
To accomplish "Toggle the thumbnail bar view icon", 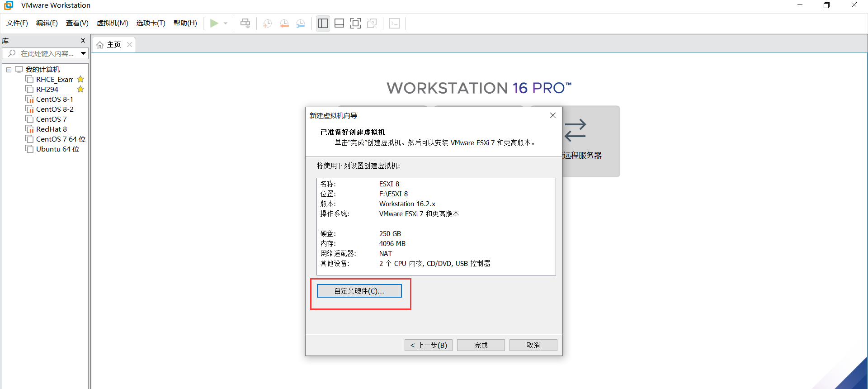I will (340, 23).
